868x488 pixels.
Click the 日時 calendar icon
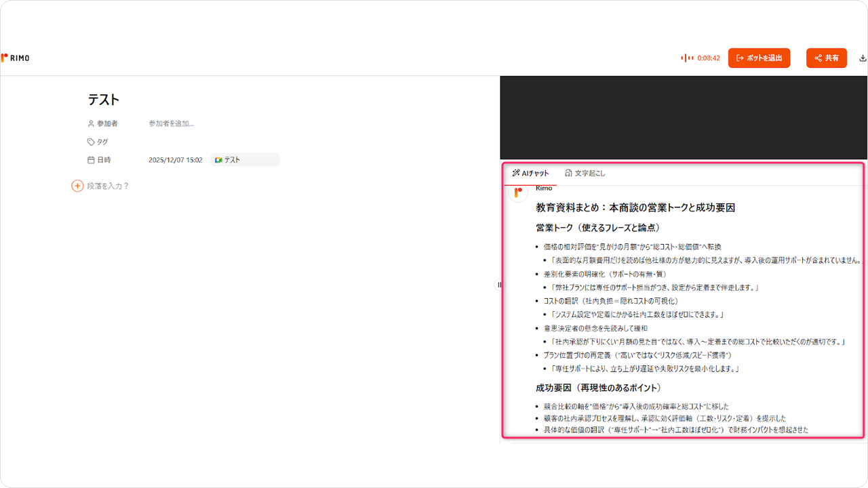click(x=91, y=160)
